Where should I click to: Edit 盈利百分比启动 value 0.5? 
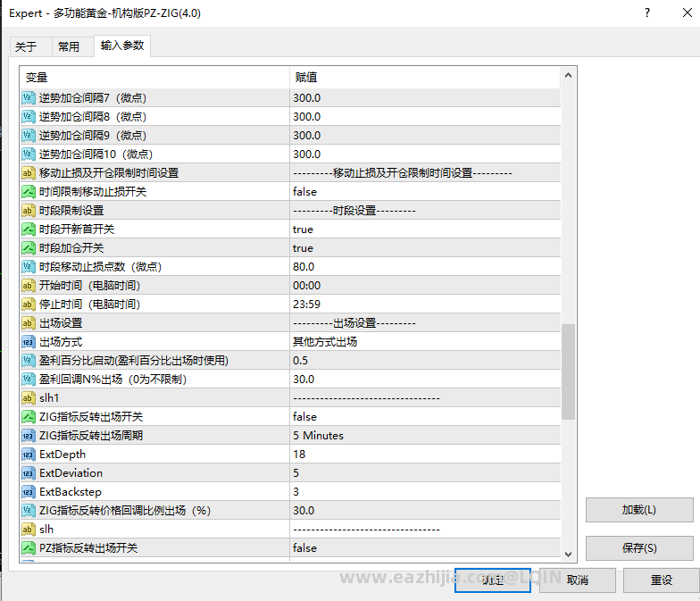425,361
